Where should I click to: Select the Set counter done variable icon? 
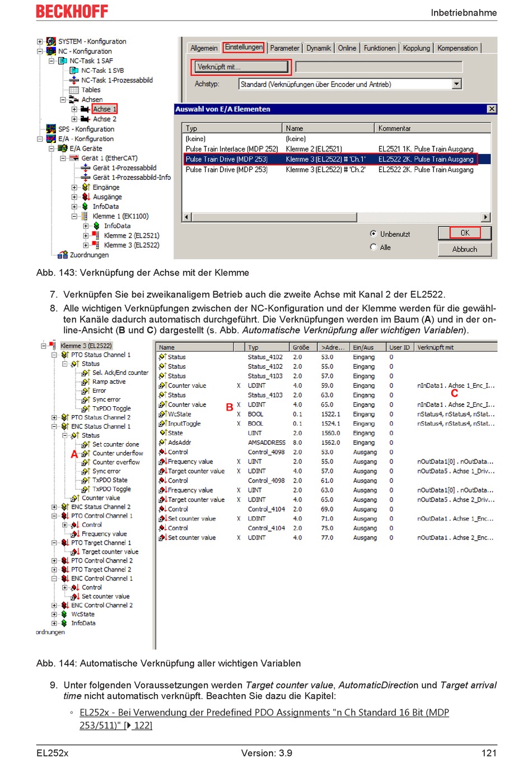coord(86,444)
